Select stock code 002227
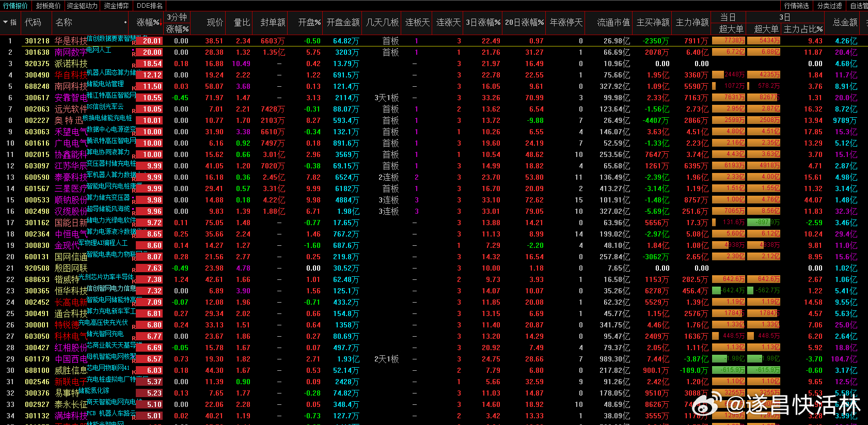 click(x=37, y=120)
